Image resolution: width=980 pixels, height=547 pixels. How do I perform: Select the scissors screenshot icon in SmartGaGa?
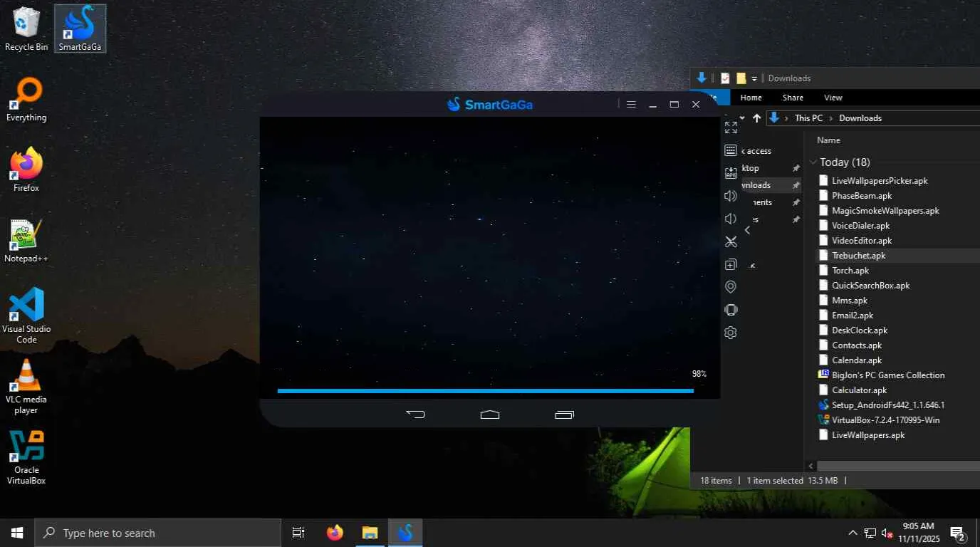coord(731,241)
